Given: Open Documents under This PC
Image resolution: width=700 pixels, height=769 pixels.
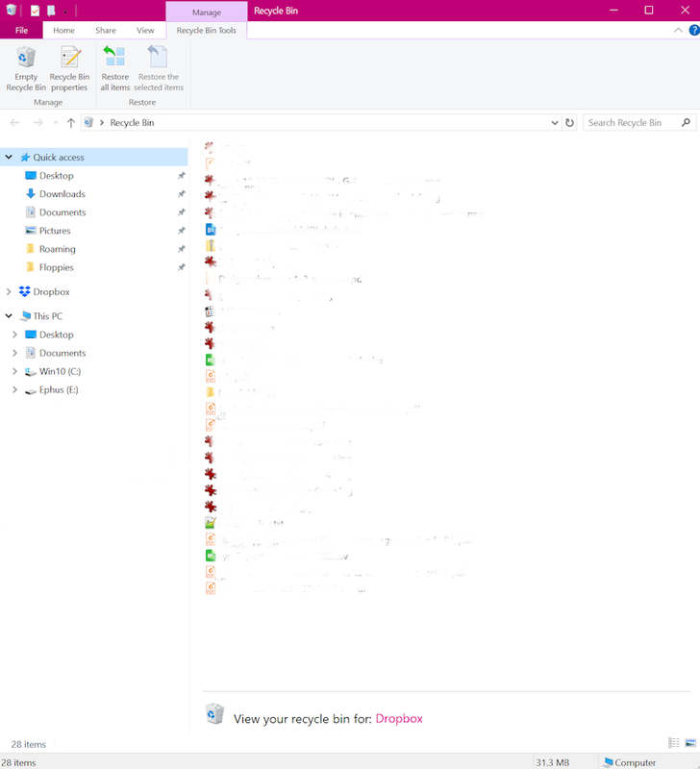Looking at the screenshot, I should click(x=62, y=353).
